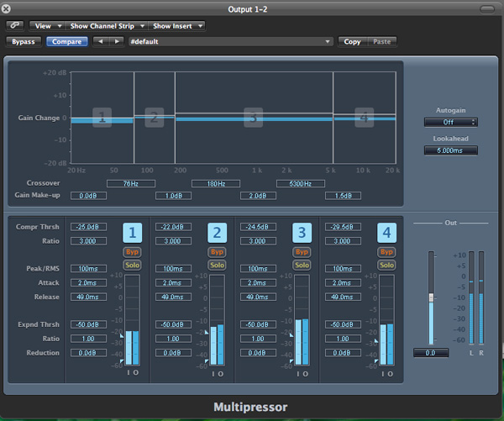
Task: Click the link chain icon button
Action: (15, 25)
